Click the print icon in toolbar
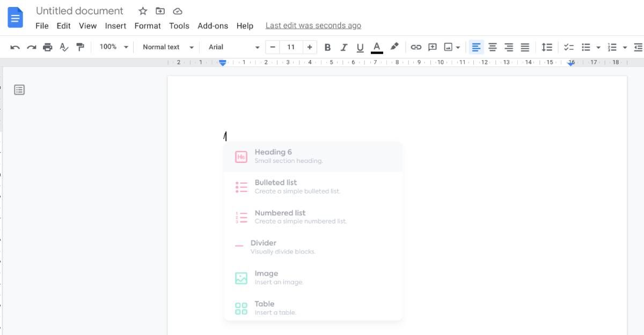 pos(48,47)
